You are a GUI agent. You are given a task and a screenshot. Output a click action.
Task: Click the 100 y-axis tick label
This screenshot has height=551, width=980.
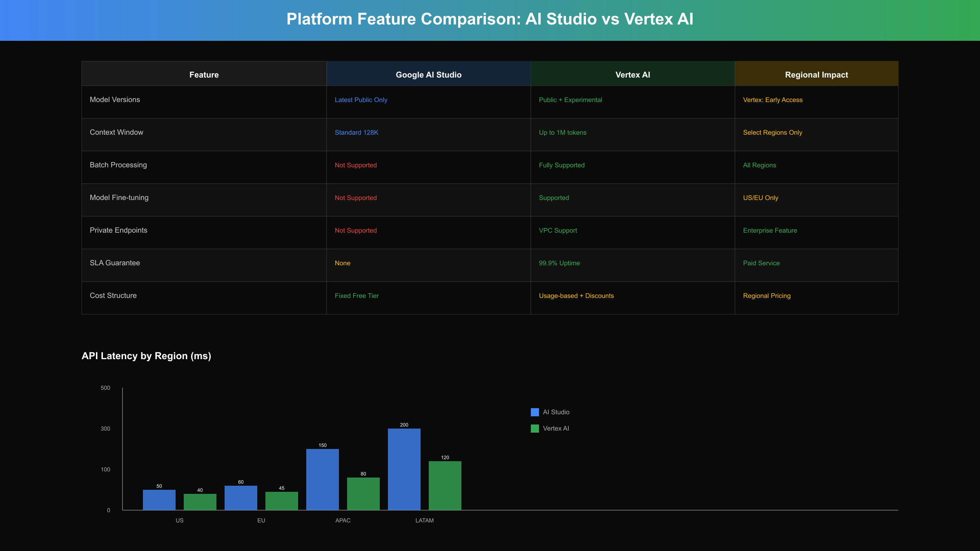105,469
